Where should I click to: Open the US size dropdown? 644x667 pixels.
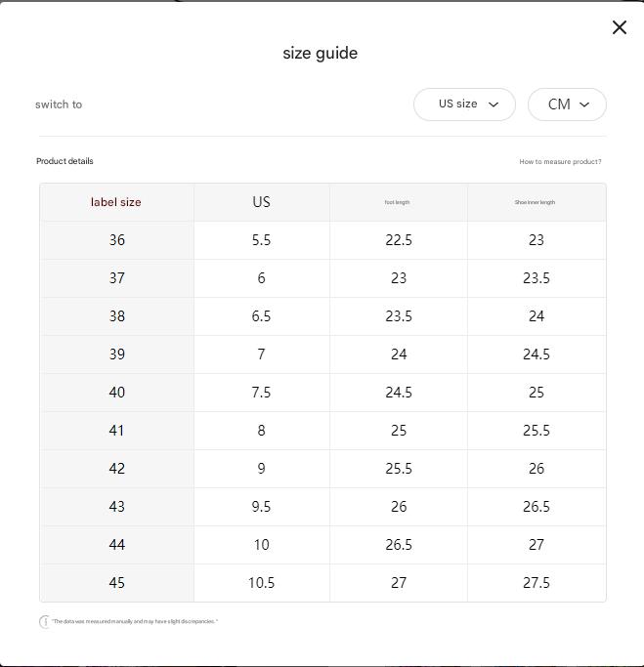tap(464, 104)
